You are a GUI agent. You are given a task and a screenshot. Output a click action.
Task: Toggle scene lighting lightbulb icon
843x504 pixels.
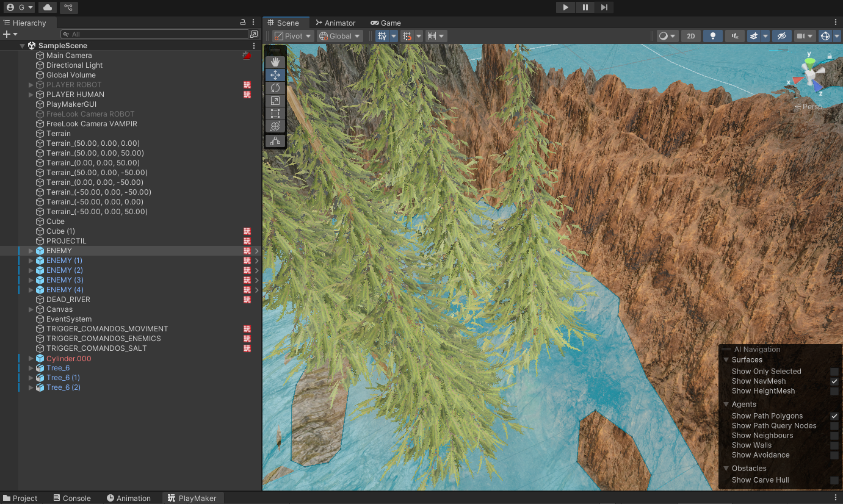712,36
